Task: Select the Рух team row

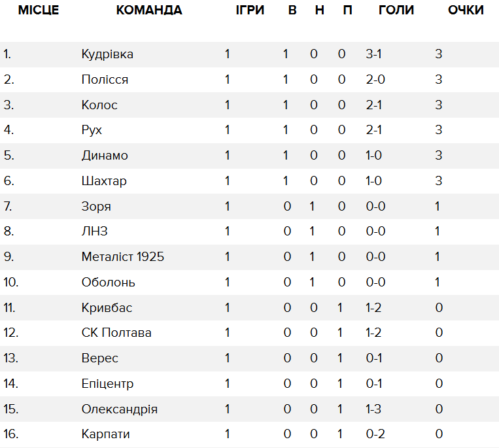Action: pos(250,130)
